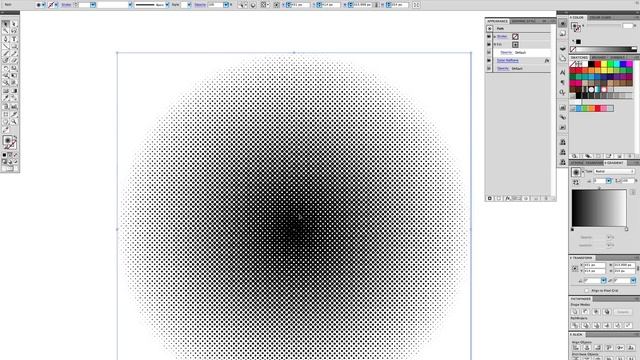
Task: Select the Scale tool
Action: pyautogui.click(x=14, y=68)
